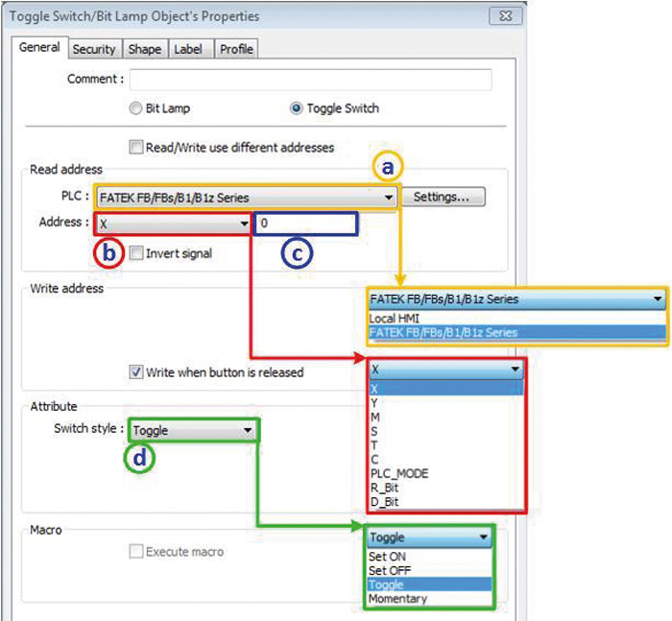The image size is (672, 621).
Task: Click the Comment text field
Action: coord(311,80)
